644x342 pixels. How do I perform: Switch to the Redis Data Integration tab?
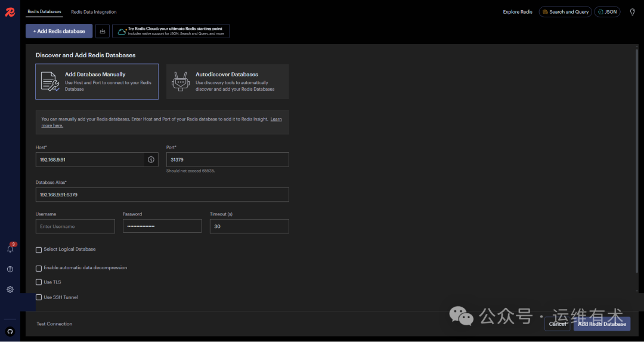94,12
